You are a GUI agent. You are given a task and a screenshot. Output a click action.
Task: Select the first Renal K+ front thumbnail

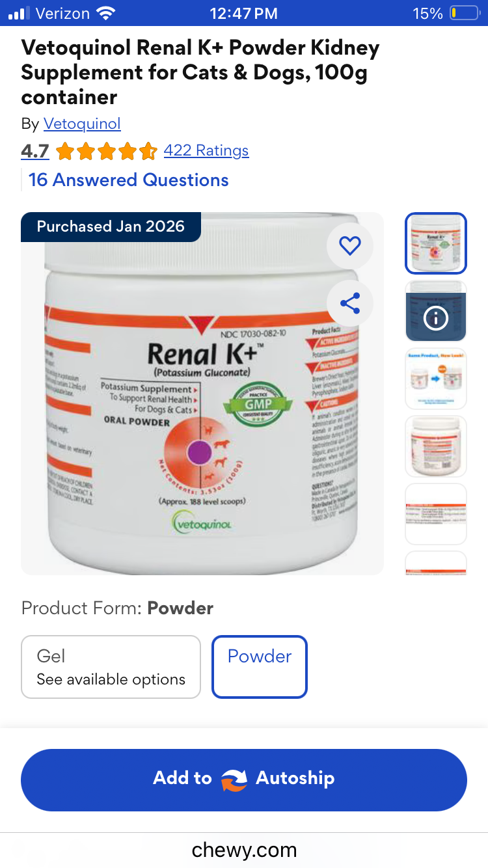436,243
